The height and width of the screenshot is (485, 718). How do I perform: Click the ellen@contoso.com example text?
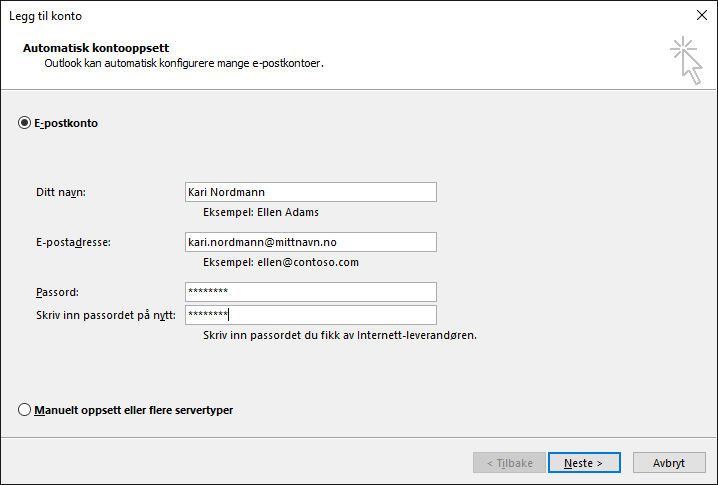[x=308, y=262]
